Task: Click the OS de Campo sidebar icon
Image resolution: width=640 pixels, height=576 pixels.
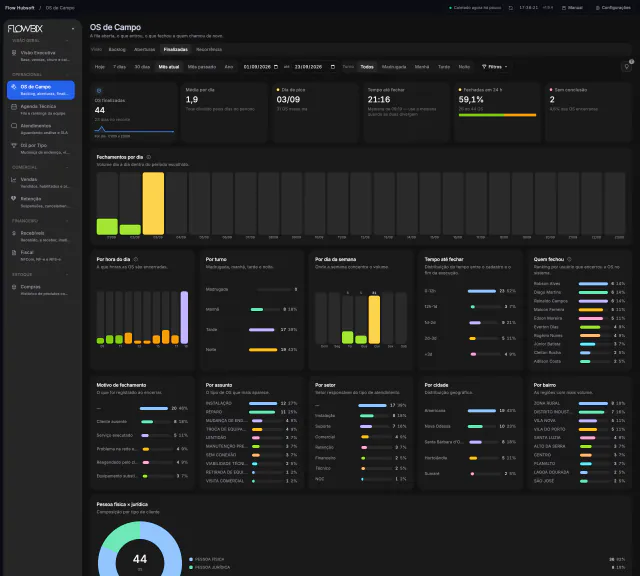Action: coord(14,87)
